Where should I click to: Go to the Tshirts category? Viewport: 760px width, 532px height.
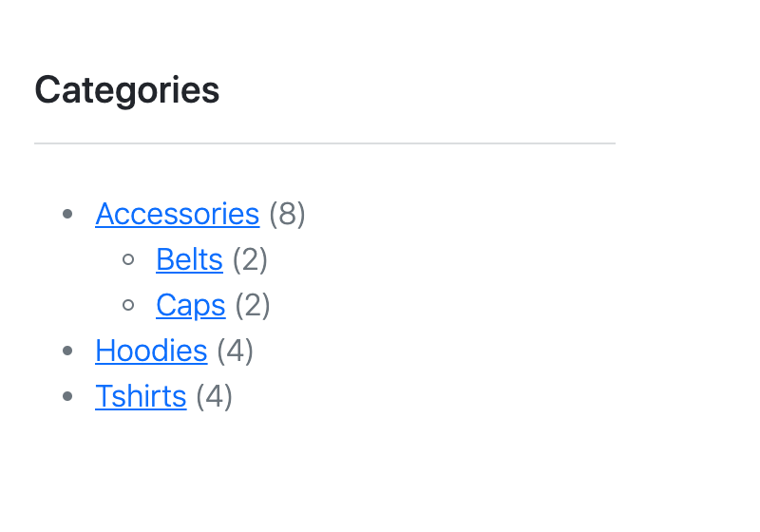pos(141,396)
